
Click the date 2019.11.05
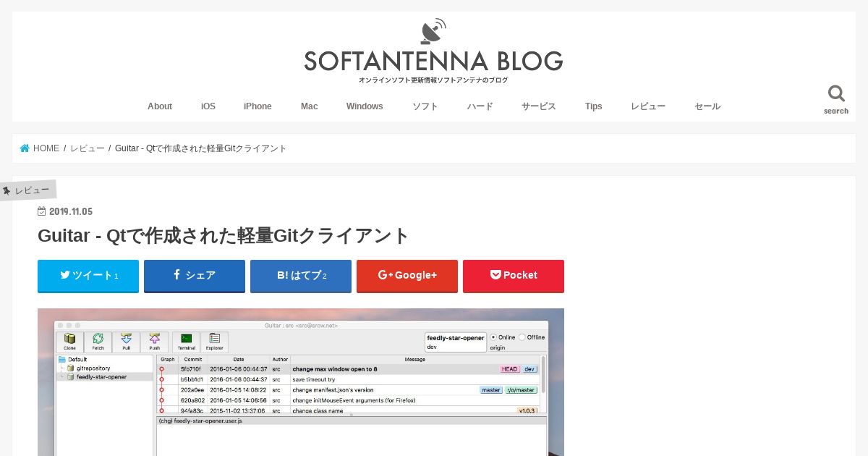coord(71,212)
